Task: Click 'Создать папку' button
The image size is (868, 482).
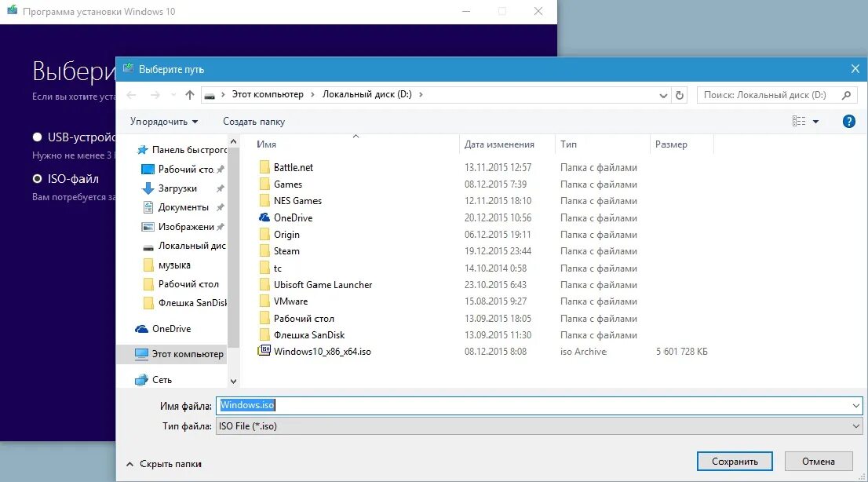Action: pyautogui.click(x=254, y=122)
